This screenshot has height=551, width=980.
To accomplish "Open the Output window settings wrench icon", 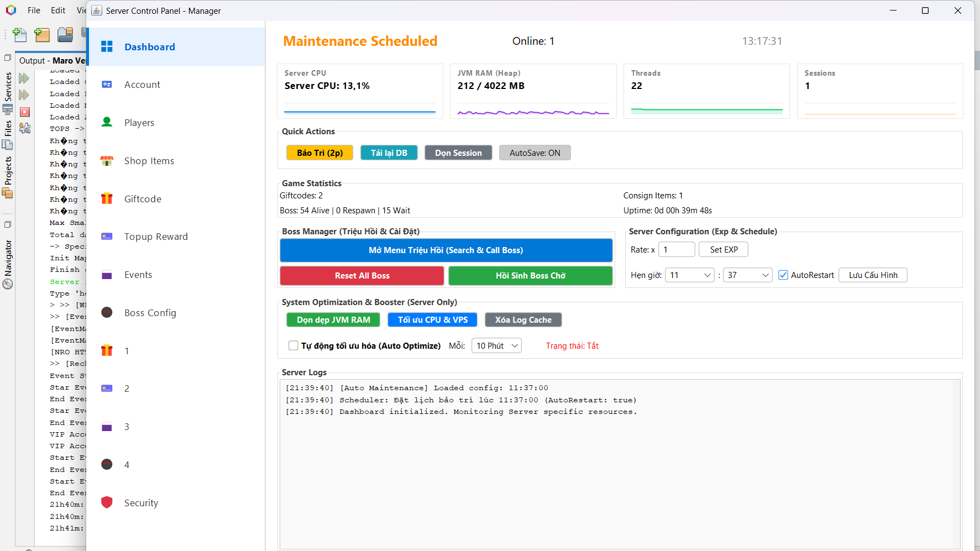I will [x=25, y=128].
